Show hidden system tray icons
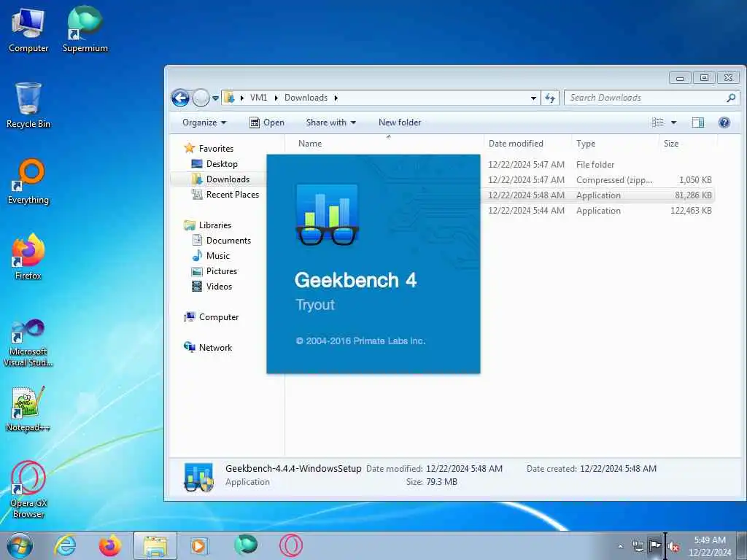 pyautogui.click(x=620, y=547)
